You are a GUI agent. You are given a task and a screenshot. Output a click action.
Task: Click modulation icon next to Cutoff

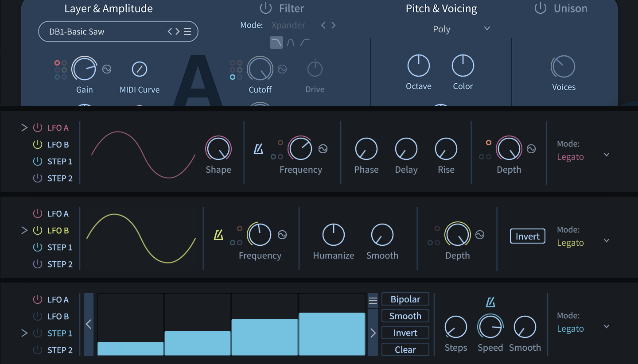(282, 69)
